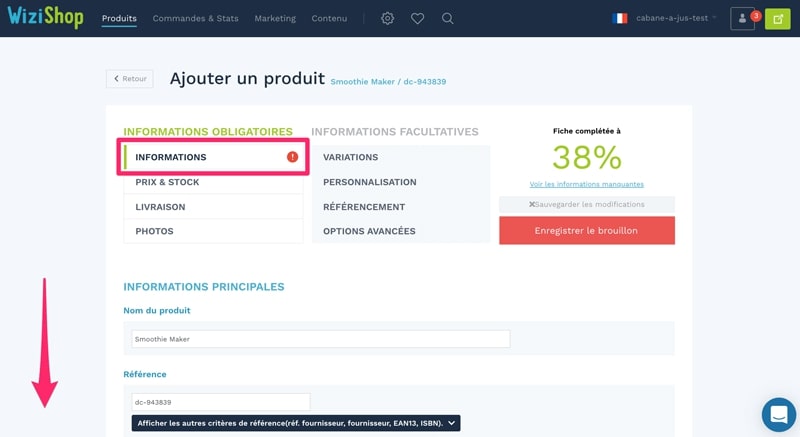Click the Nom du produit field
The width and height of the screenshot is (800, 437).
[320, 339]
